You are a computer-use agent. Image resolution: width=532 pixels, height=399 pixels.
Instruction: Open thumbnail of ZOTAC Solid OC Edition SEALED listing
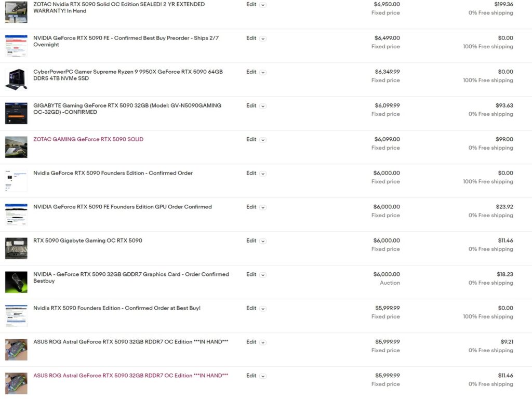(16, 12)
